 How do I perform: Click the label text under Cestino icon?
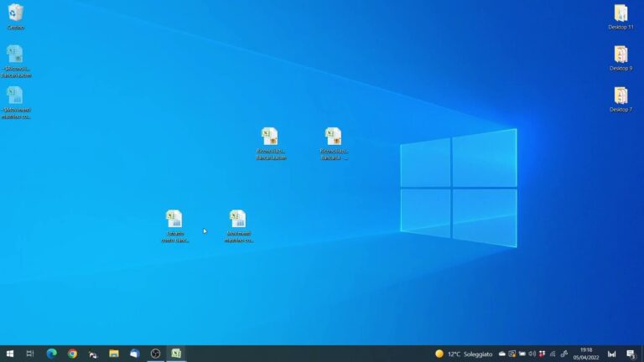coord(16,28)
